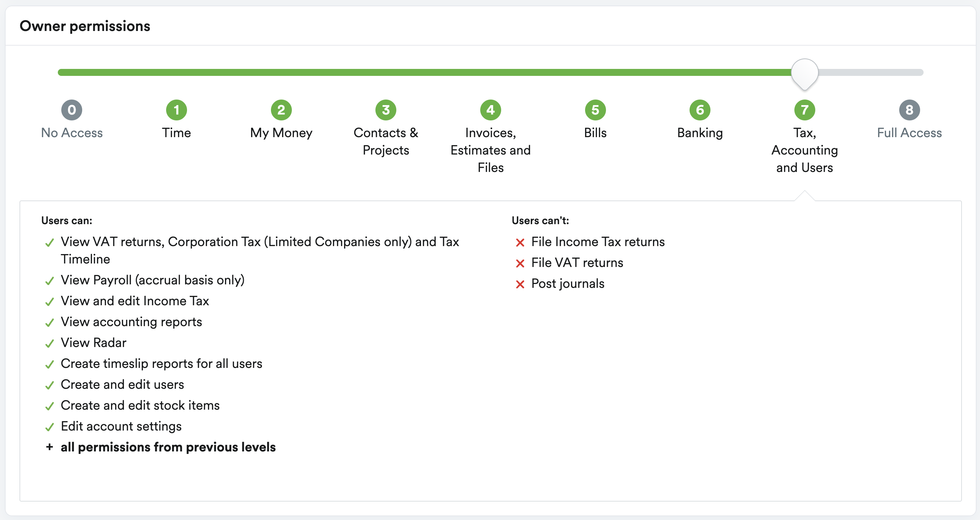The image size is (980, 520).
Task: Select level 1 Time circle
Action: click(177, 110)
